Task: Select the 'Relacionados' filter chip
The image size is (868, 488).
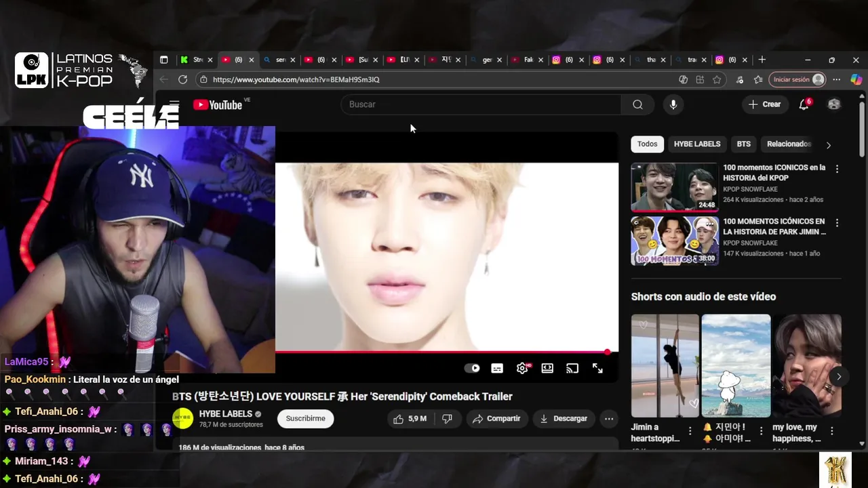Action: point(789,144)
